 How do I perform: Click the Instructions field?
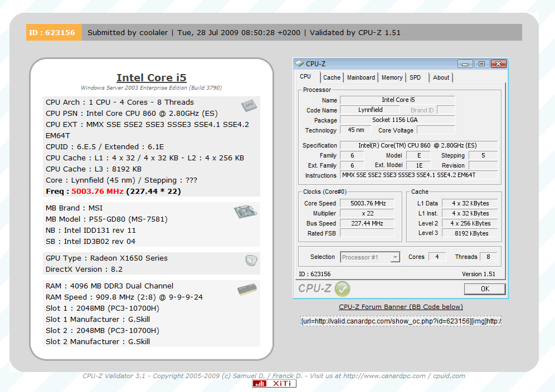coord(418,175)
